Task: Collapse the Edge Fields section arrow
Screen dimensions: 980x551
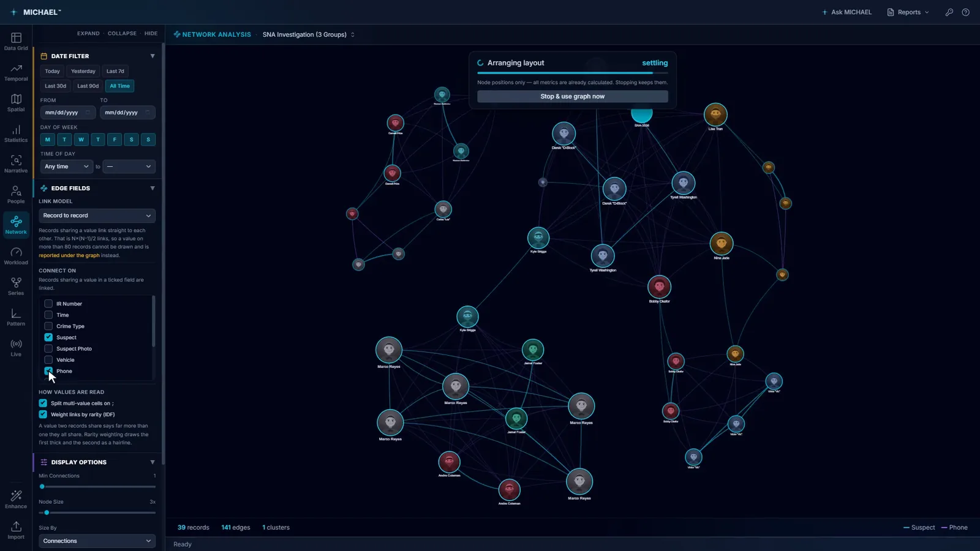Action: 153,189
